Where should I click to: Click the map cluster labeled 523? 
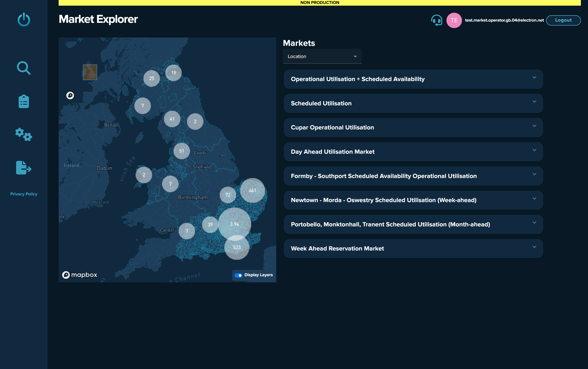237,247
